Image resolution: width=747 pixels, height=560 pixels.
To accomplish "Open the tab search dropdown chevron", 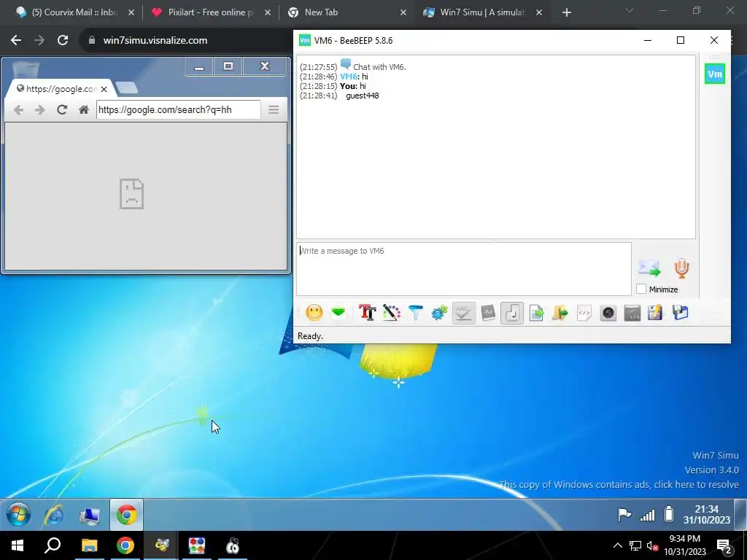I will [x=630, y=10].
